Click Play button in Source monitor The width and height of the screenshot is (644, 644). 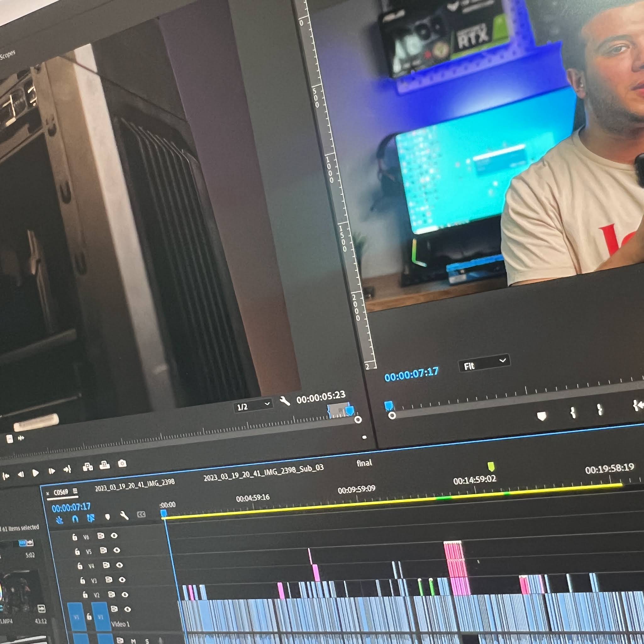coord(35,473)
